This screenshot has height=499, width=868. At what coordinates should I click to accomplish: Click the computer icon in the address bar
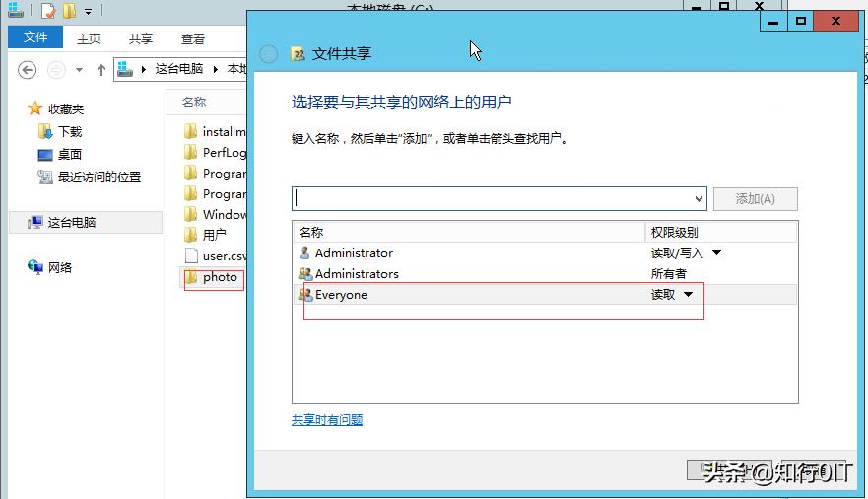click(126, 69)
